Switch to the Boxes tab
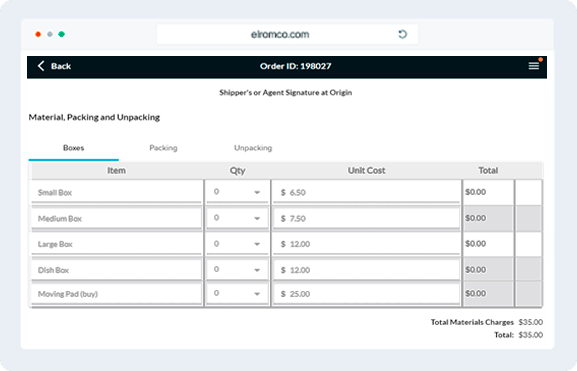 (x=74, y=148)
